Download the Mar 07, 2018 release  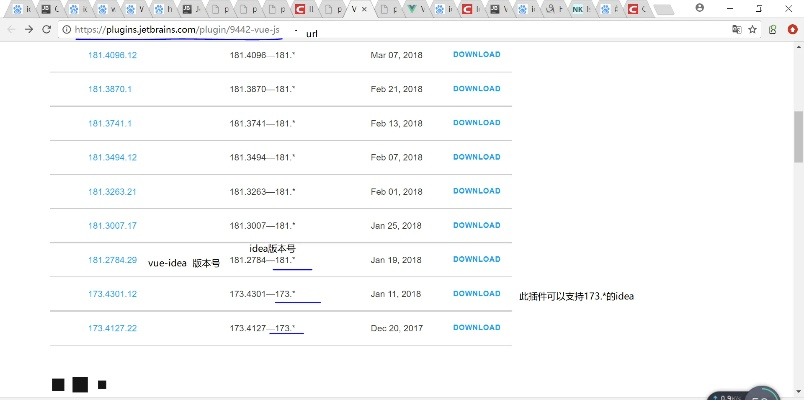(x=477, y=54)
